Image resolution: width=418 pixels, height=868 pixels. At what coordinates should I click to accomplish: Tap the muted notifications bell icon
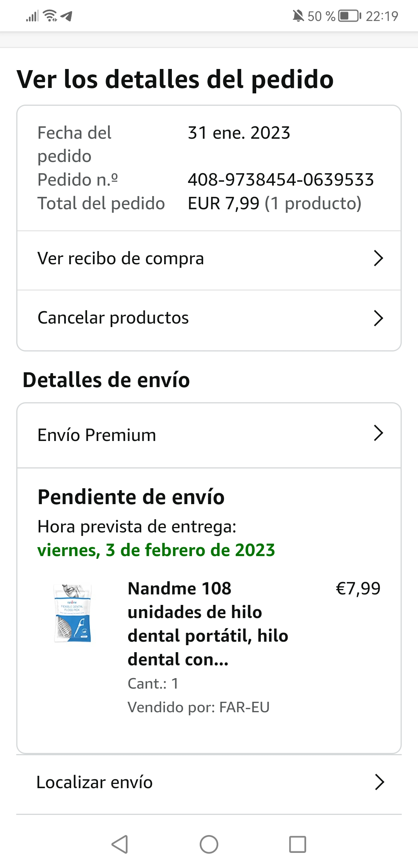coord(298,16)
